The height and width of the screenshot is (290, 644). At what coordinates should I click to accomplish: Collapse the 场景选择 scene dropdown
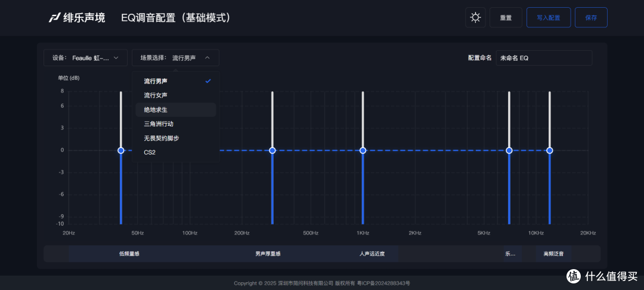(x=175, y=58)
